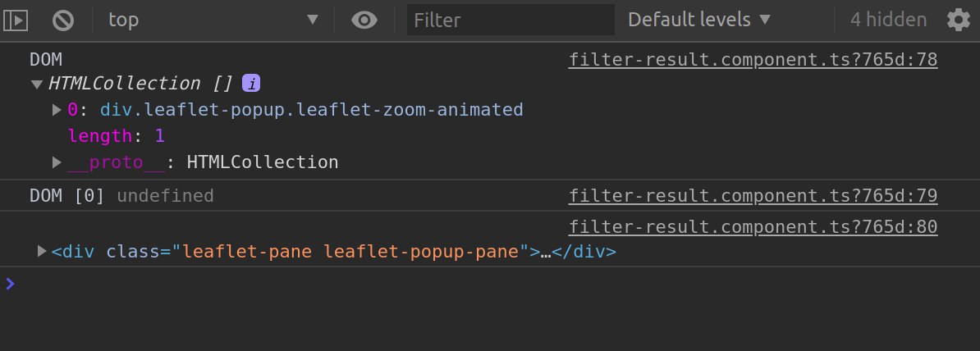Click the length: 1 property row
The width and height of the screenshot is (980, 351).
pos(117,136)
